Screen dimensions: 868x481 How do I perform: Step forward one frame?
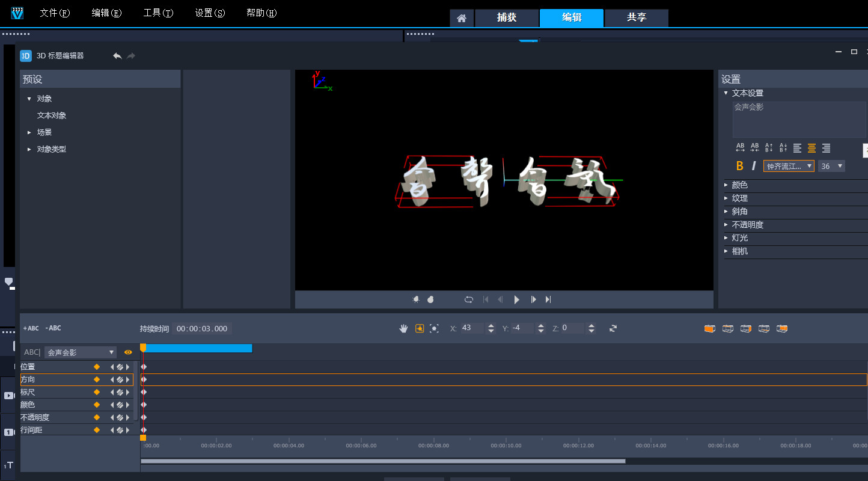click(x=533, y=299)
